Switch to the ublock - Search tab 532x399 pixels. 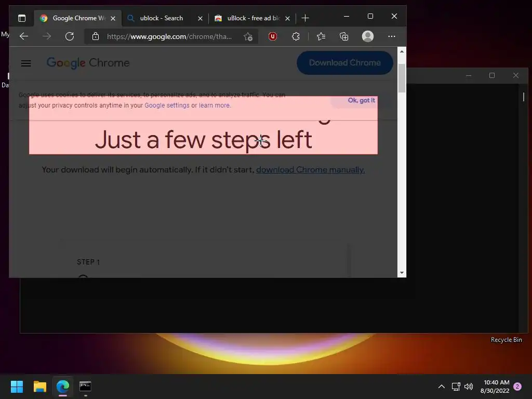pyautogui.click(x=162, y=18)
